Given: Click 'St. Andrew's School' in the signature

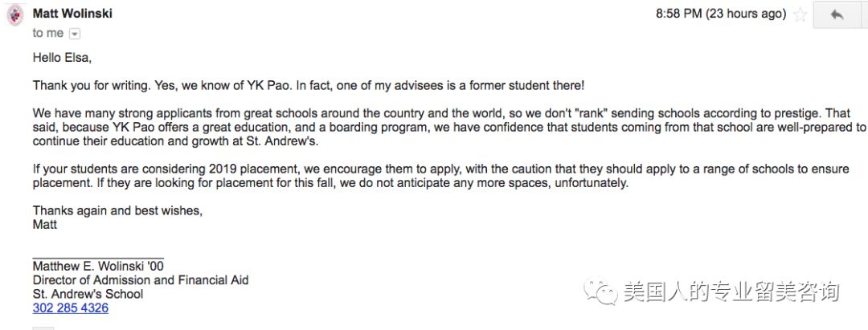Looking at the screenshot, I should point(88,294).
